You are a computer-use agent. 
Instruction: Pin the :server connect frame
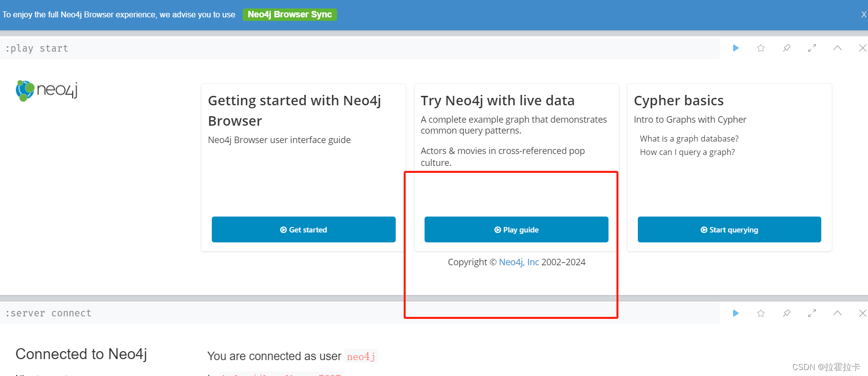(x=786, y=313)
